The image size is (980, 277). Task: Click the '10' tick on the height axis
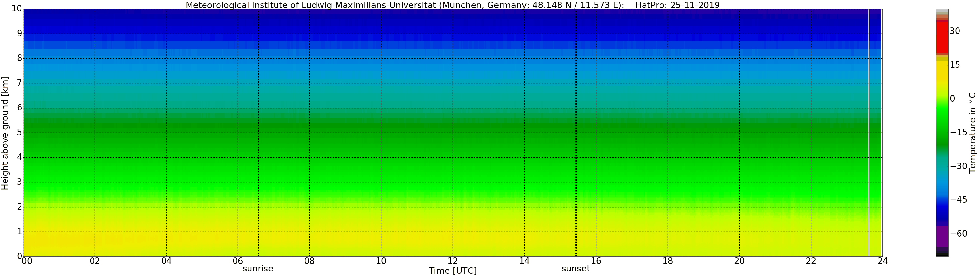16,8
